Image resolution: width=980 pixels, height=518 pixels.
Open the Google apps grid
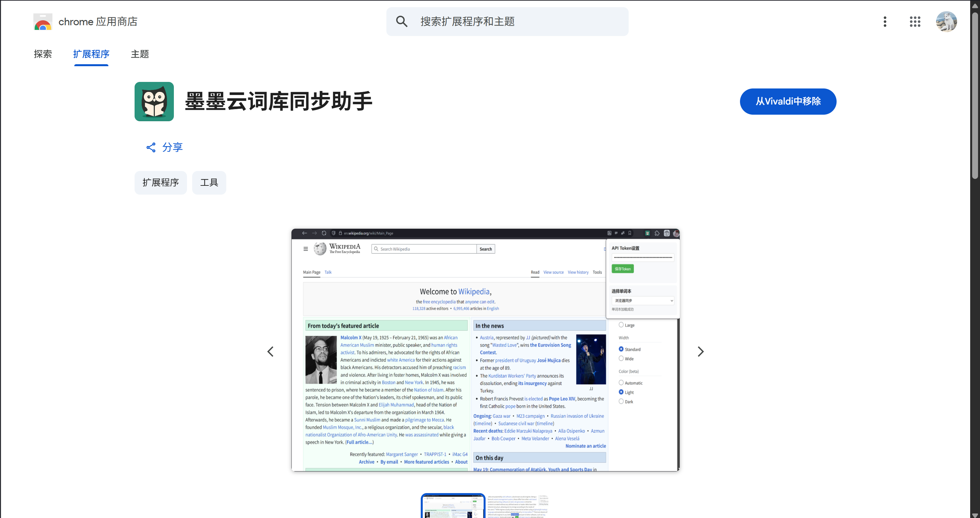915,22
